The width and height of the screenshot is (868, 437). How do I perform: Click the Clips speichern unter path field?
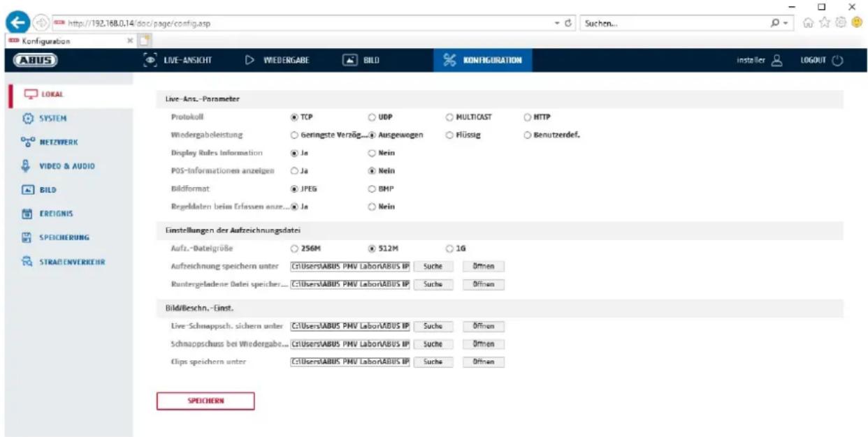349,362
